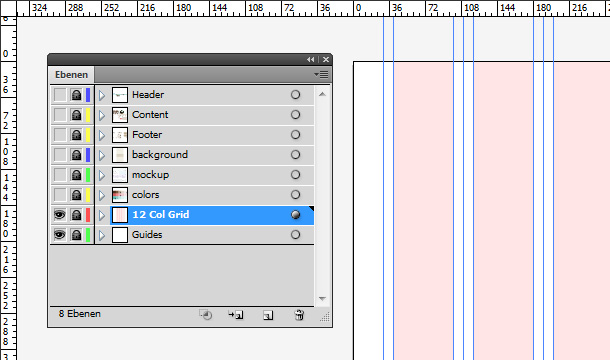Unlock the colors layer
610x360 pixels.
pyautogui.click(x=76, y=195)
